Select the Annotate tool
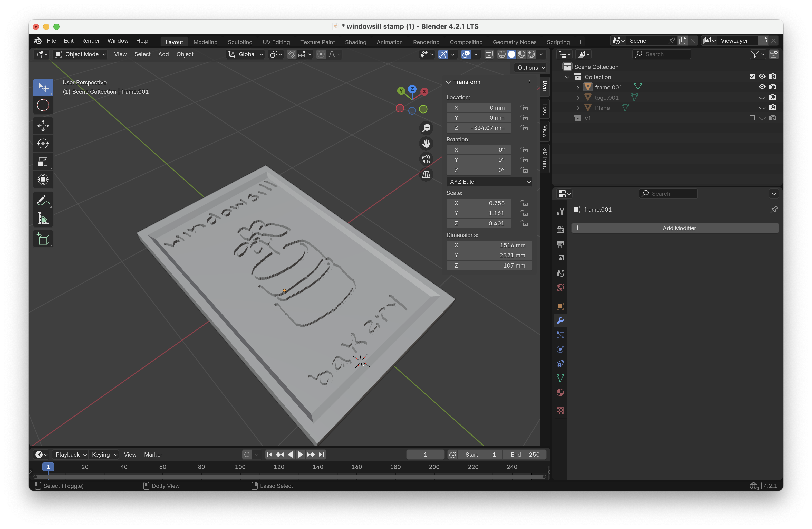 (43, 200)
